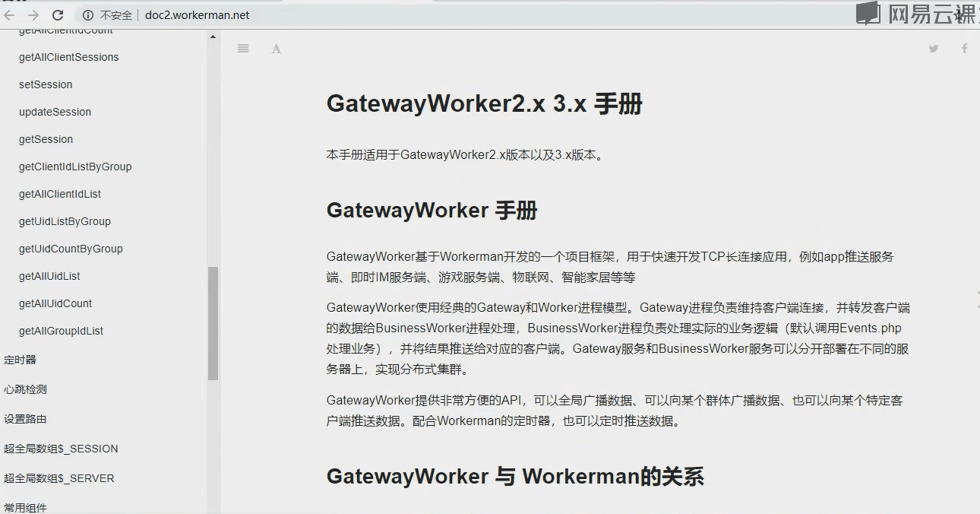Reload the page with refresh icon
This screenshot has height=514, width=980.
point(58,15)
